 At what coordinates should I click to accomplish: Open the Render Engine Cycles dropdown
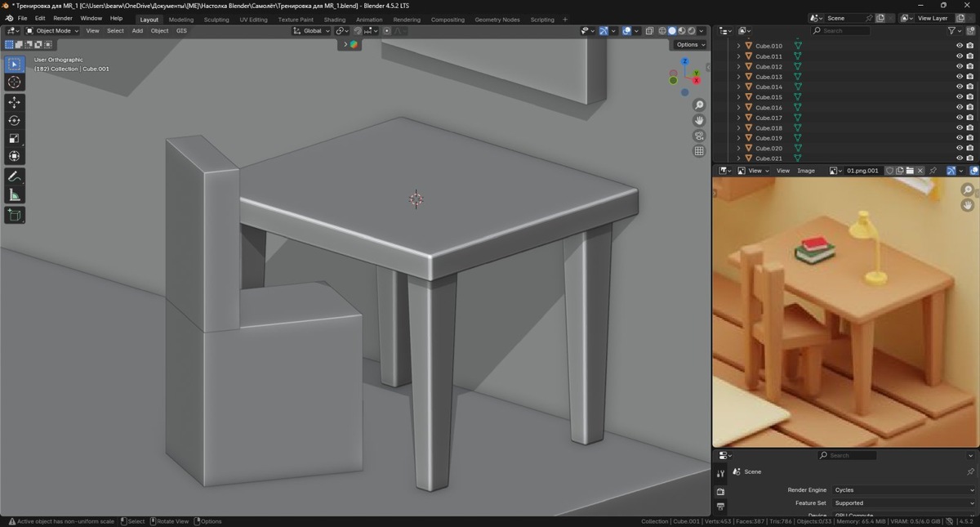(903, 490)
